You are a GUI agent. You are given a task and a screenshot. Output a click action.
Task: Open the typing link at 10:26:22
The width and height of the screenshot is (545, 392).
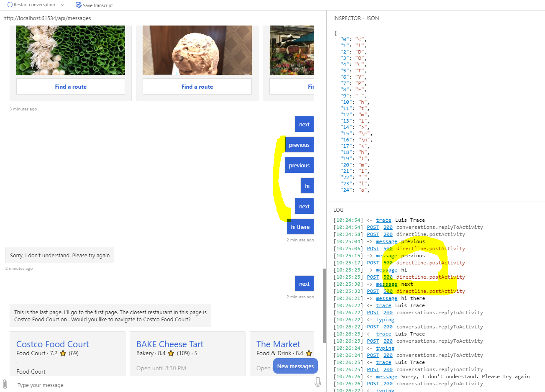point(385,320)
